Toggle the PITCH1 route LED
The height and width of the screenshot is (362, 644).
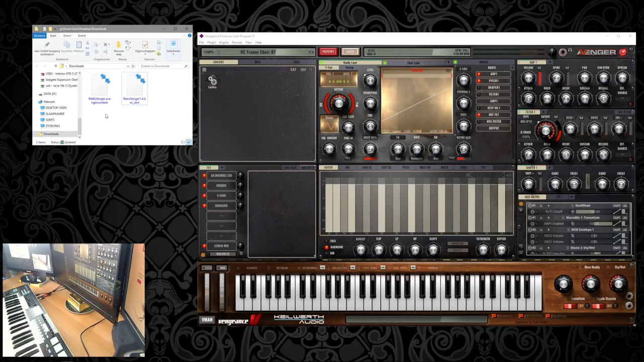(x=478, y=81)
